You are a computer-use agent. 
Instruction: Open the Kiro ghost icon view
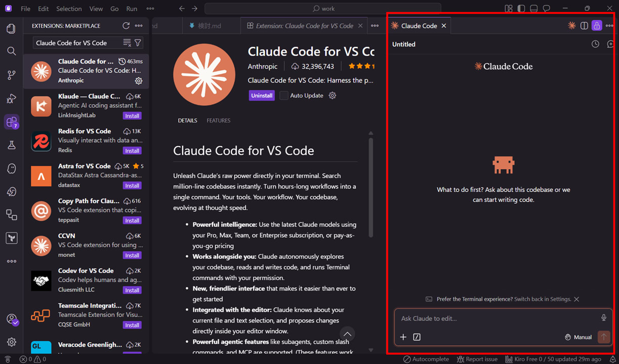[x=11, y=168]
